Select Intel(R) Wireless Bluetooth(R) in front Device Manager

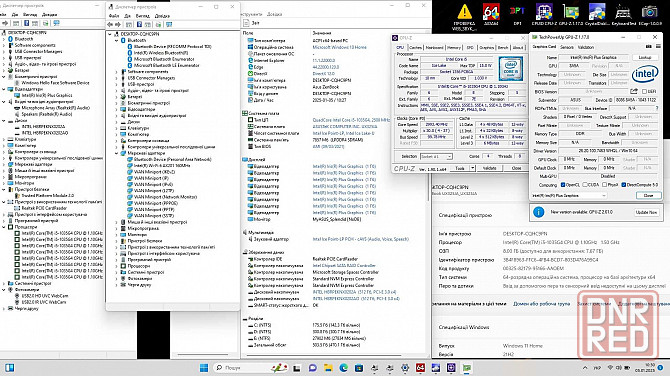160,53
